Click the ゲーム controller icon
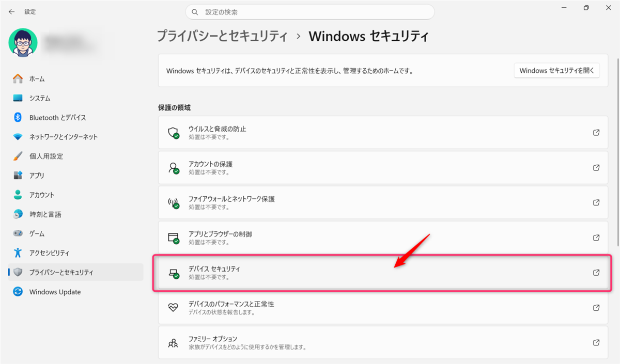Image resolution: width=620 pixels, height=364 pixels. tap(18, 233)
